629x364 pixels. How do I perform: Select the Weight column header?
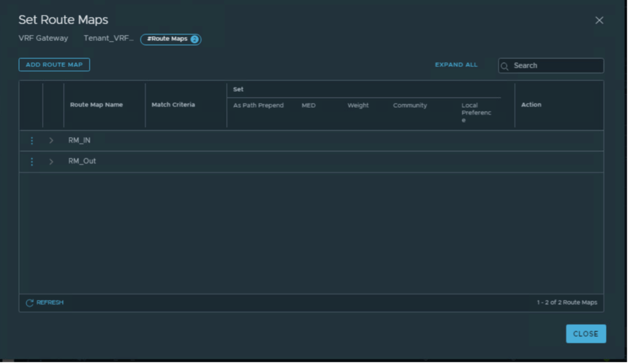358,106
